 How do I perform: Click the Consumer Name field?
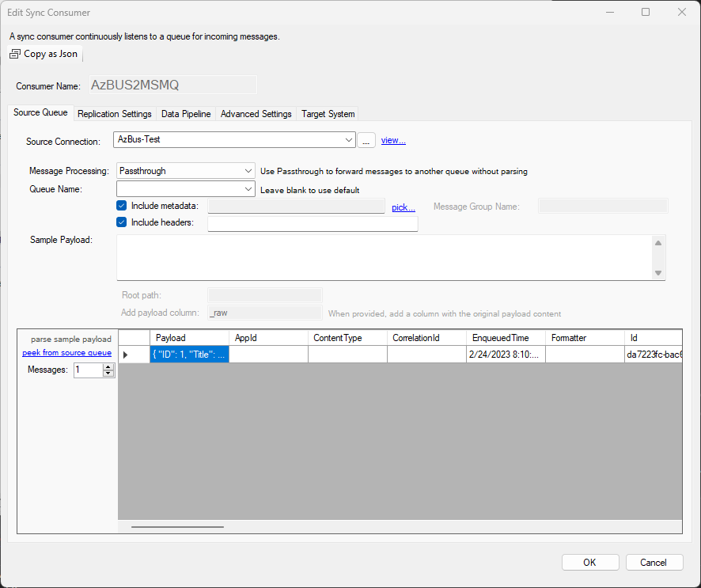[x=173, y=85]
